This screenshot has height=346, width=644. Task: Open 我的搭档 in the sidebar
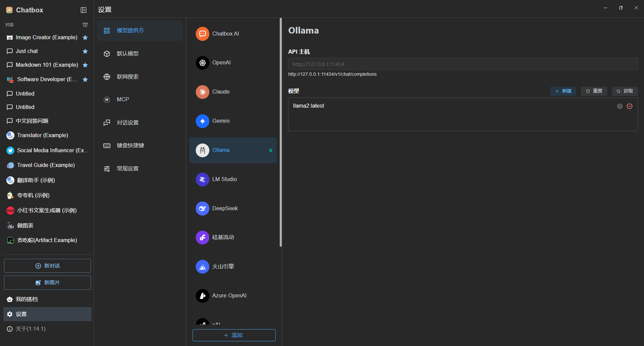(47, 299)
